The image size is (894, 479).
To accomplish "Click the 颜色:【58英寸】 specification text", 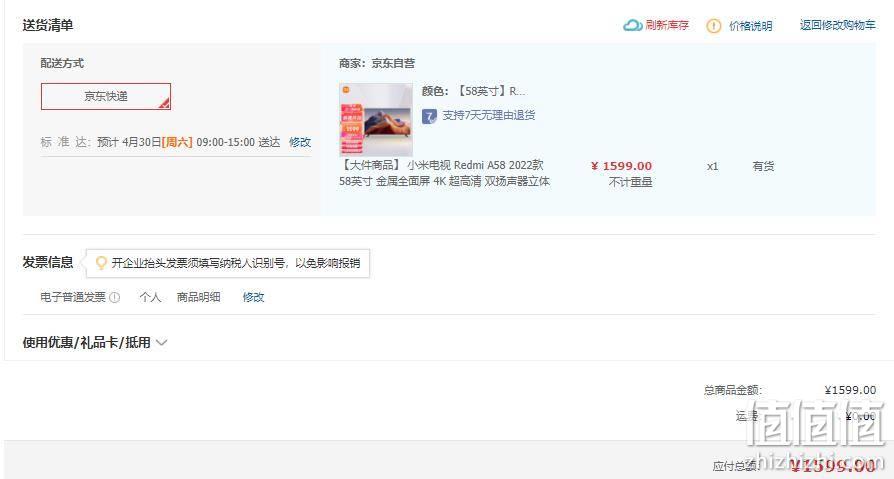I will [x=474, y=91].
